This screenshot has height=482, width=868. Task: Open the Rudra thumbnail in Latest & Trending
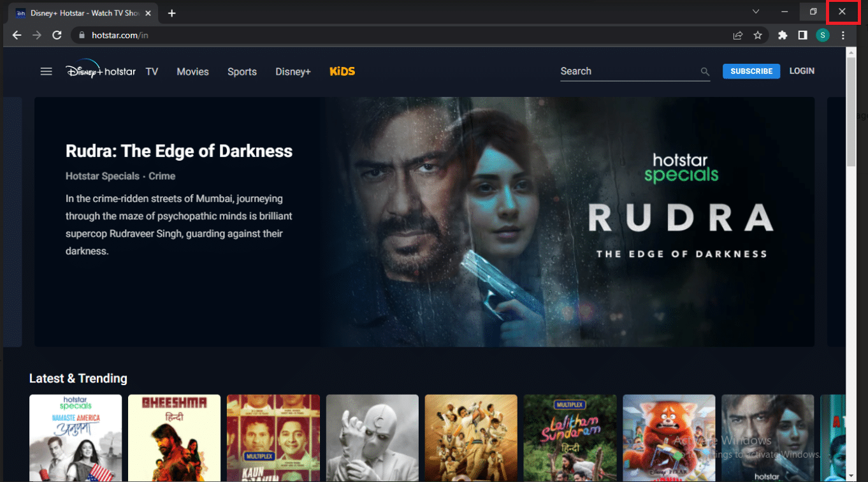[x=768, y=438]
